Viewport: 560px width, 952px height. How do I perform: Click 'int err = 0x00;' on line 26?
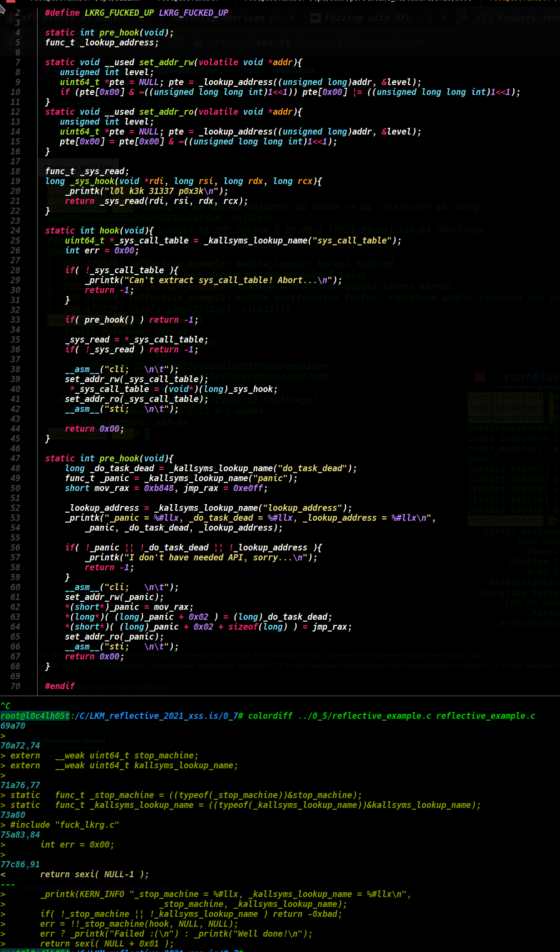click(x=102, y=250)
